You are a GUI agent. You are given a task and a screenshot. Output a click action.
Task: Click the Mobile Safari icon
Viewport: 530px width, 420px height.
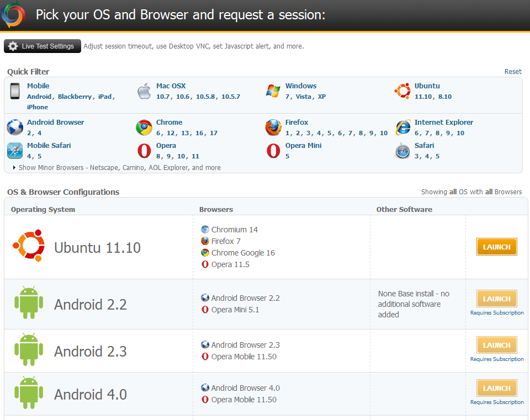(x=15, y=150)
